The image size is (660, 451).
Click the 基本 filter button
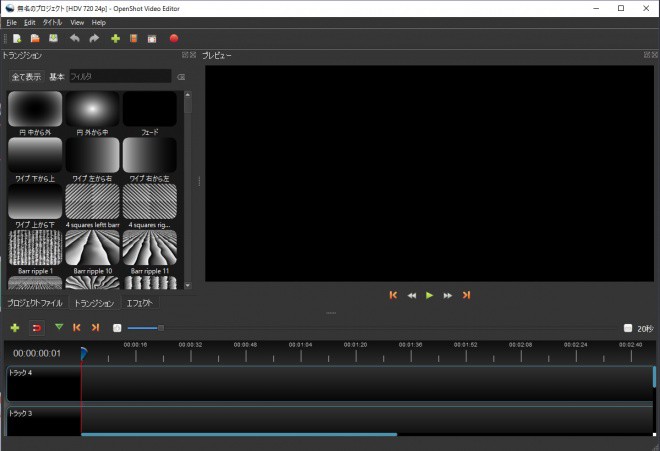[x=57, y=77]
